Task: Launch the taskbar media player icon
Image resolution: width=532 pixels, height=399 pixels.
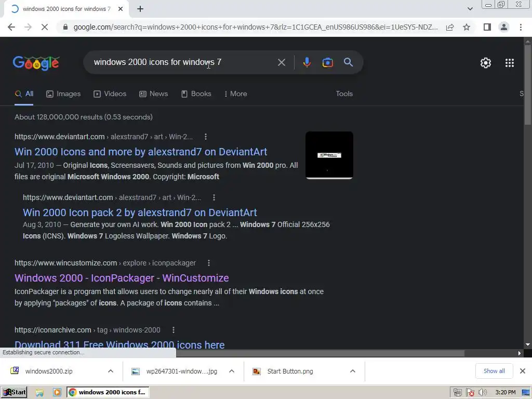Action: click(x=57, y=393)
